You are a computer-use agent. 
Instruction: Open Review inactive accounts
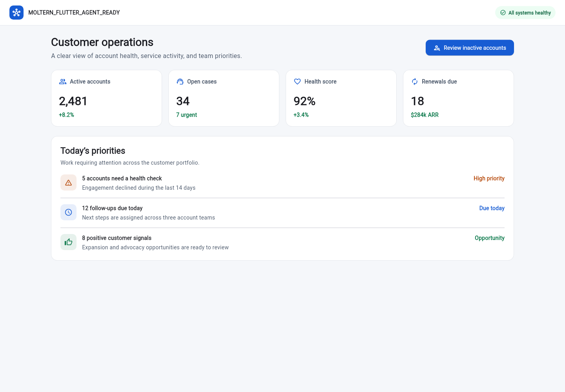coord(470,48)
